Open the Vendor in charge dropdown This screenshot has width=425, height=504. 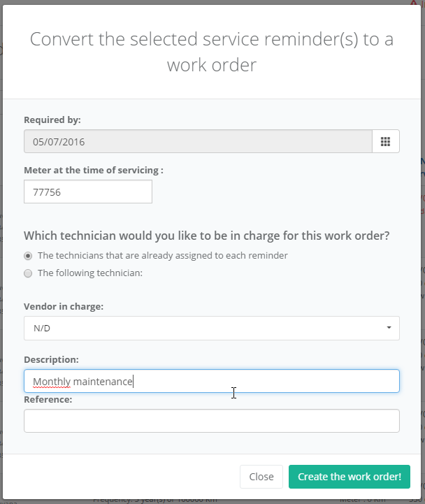point(212,328)
